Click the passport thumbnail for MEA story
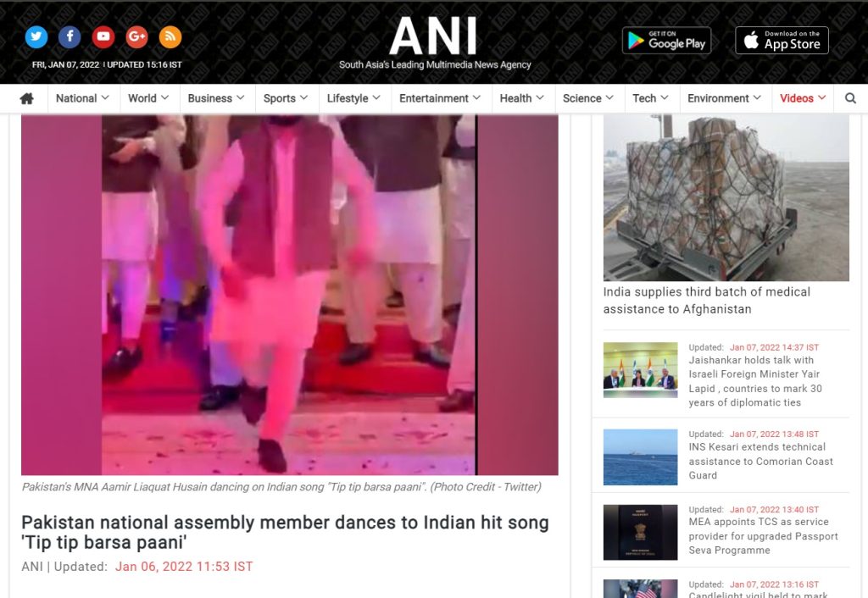The width and height of the screenshot is (868, 598). [x=640, y=532]
